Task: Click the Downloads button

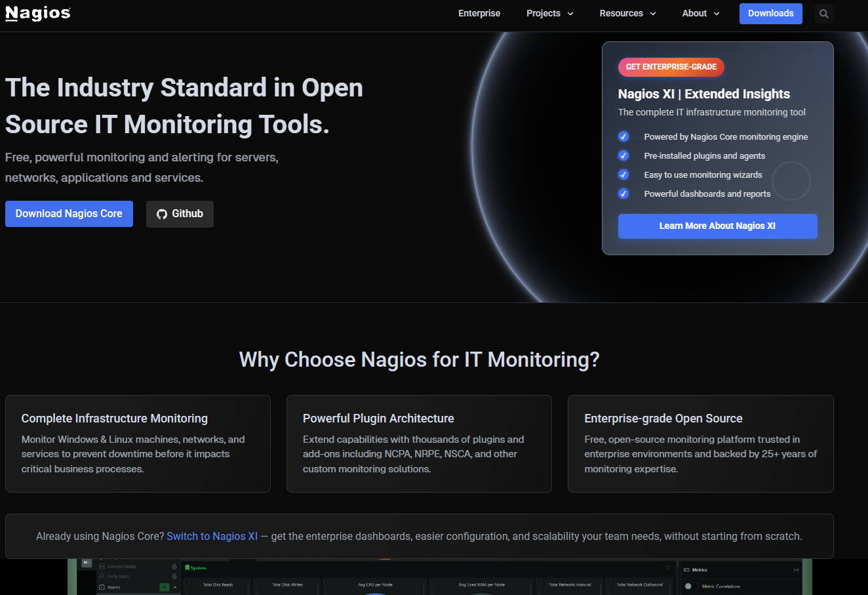Action: point(771,13)
